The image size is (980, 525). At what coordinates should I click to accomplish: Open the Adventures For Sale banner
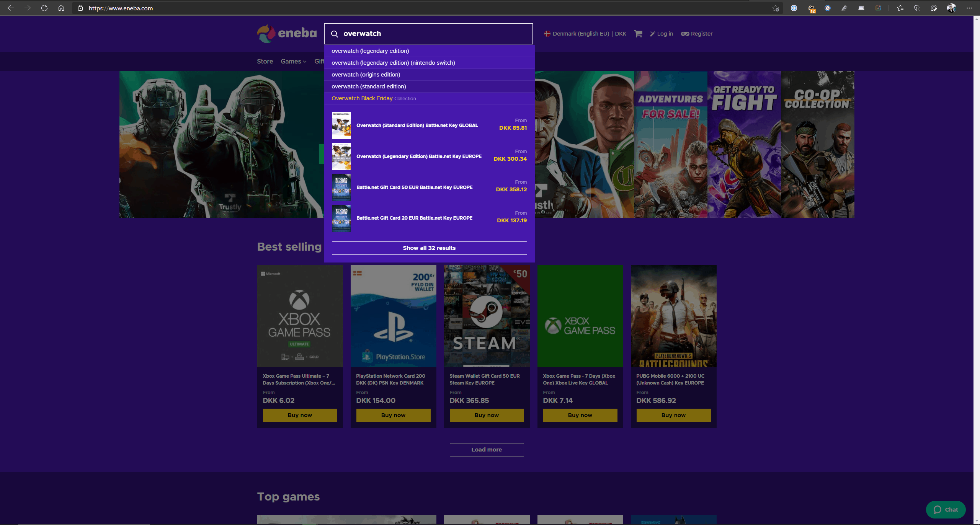(671, 145)
